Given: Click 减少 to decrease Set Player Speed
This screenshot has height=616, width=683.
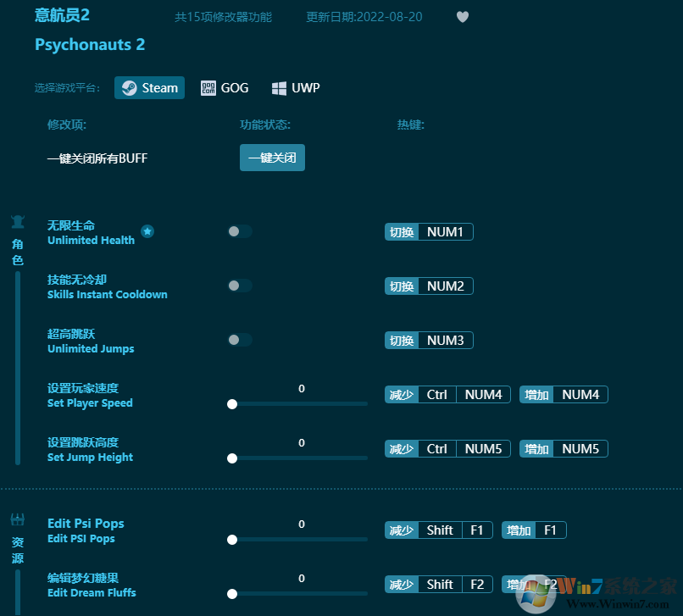Looking at the screenshot, I should [x=401, y=394].
